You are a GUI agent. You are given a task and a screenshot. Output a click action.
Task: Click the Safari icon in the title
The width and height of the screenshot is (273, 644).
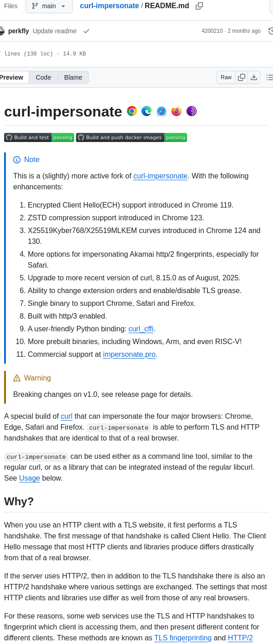tap(161, 111)
